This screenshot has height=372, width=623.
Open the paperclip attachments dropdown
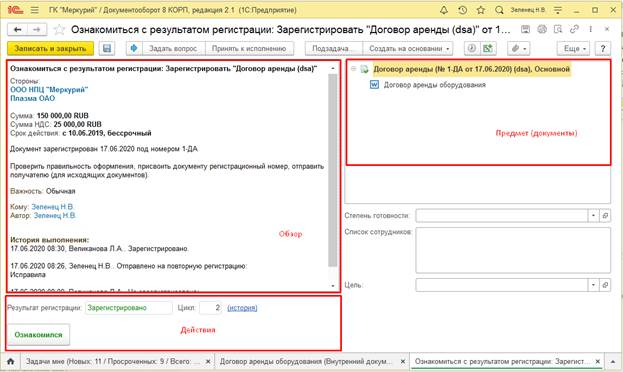tap(519, 48)
